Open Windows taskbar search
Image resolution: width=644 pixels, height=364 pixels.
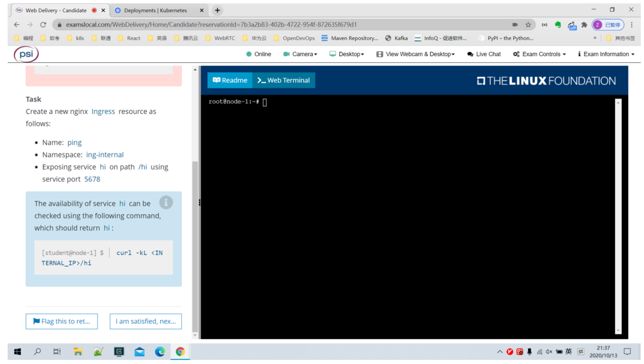[37, 352]
